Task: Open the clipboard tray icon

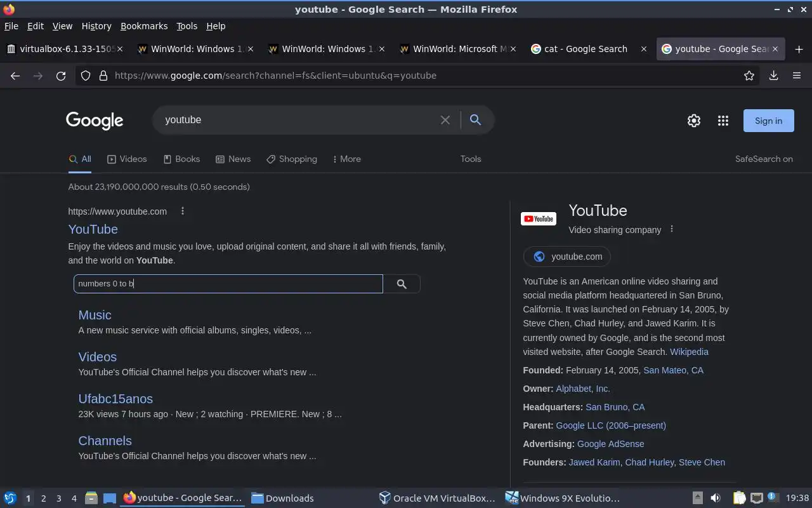Action: (x=739, y=498)
